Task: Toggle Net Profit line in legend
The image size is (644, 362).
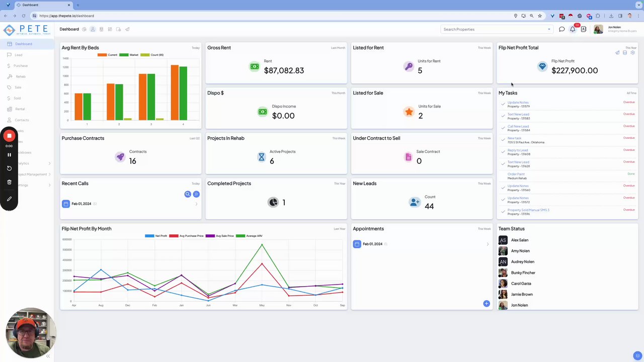Action: coord(156,236)
